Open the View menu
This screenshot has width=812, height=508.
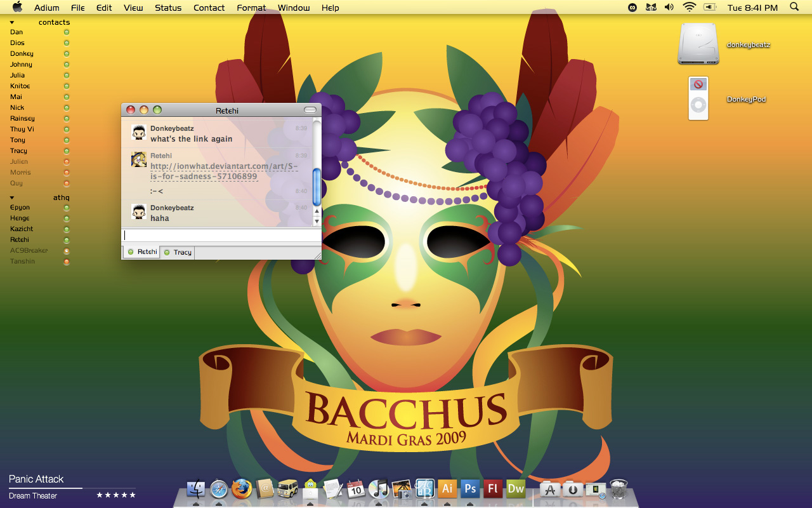point(133,8)
